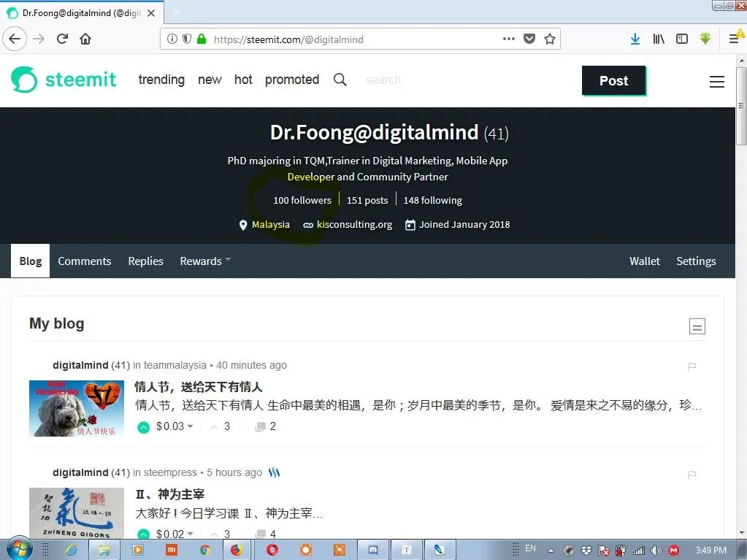The width and height of the screenshot is (747, 560).
Task: Select the new menu item
Action: (x=210, y=80)
